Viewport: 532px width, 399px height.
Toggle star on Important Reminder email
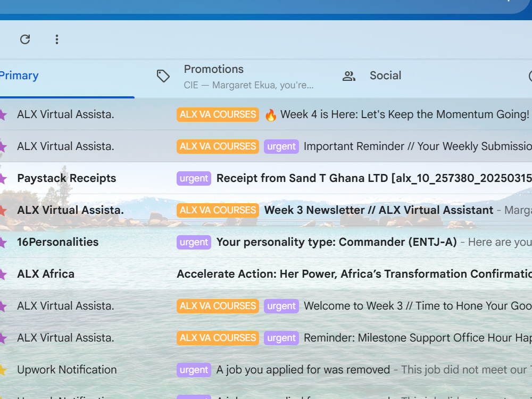tap(3, 147)
